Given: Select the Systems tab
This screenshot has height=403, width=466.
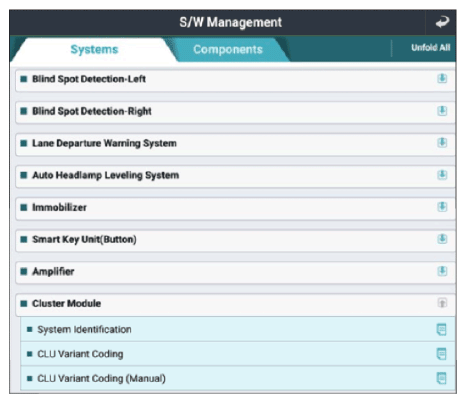Looking at the screenshot, I should click(x=94, y=49).
